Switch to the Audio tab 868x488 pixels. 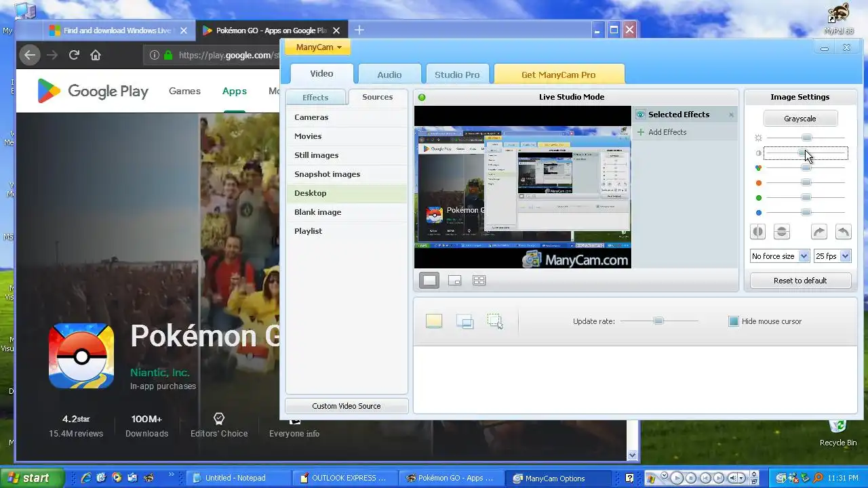tap(389, 75)
